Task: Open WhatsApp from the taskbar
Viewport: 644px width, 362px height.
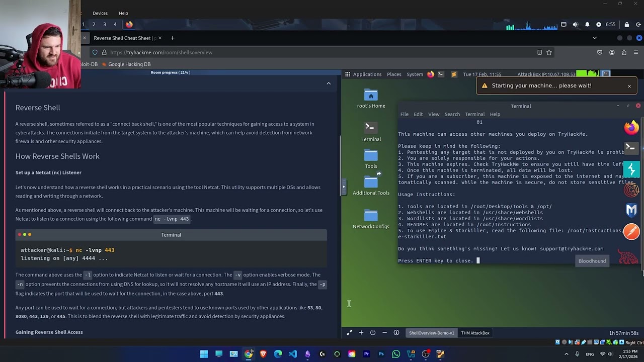Action: [396, 354]
